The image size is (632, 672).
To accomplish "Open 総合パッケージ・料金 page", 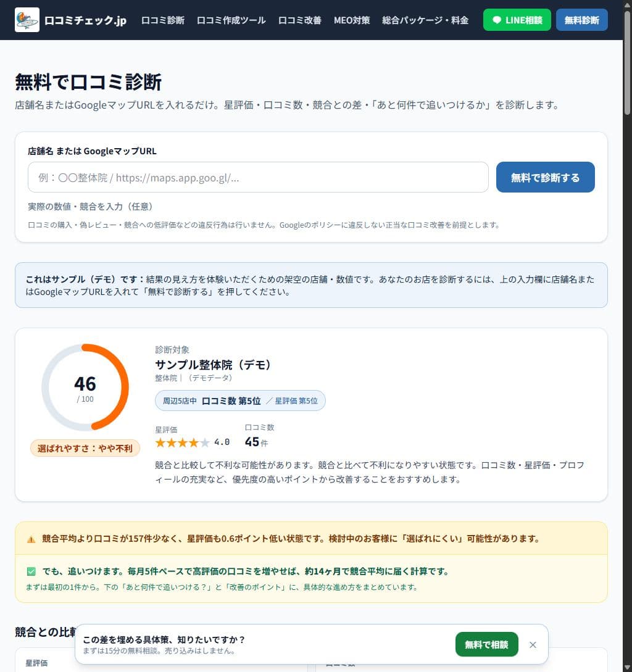I will click(x=425, y=20).
